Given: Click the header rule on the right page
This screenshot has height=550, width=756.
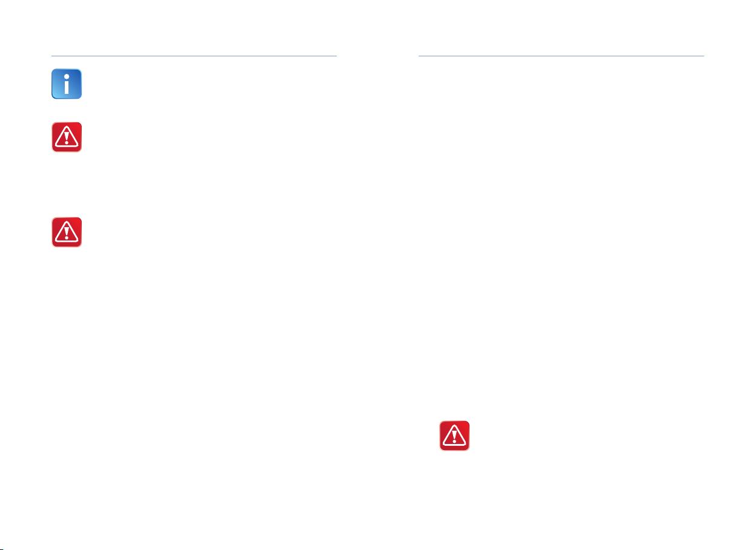Looking at the screenshot, I should [562, 56].
